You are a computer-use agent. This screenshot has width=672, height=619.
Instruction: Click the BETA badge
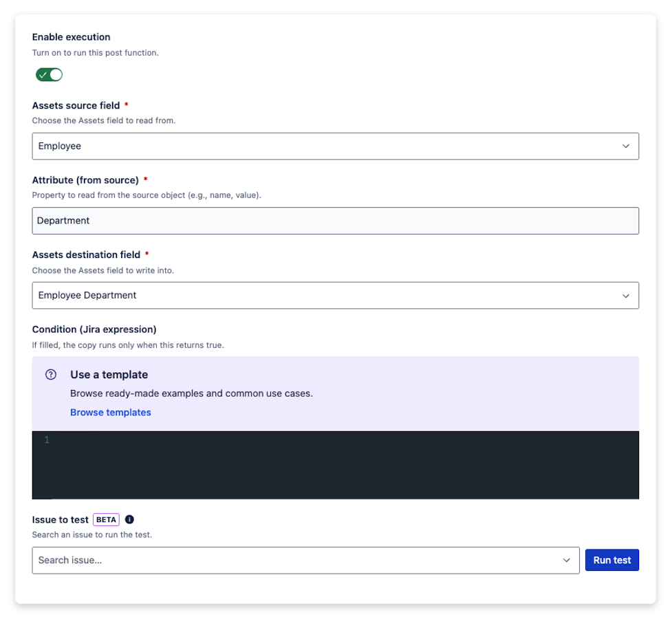click(x=106, y=519)
